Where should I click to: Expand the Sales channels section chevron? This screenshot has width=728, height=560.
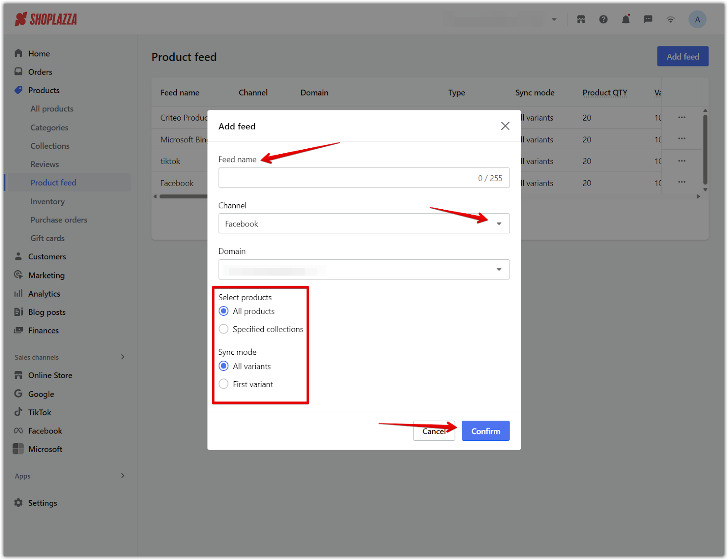point(123,357)
